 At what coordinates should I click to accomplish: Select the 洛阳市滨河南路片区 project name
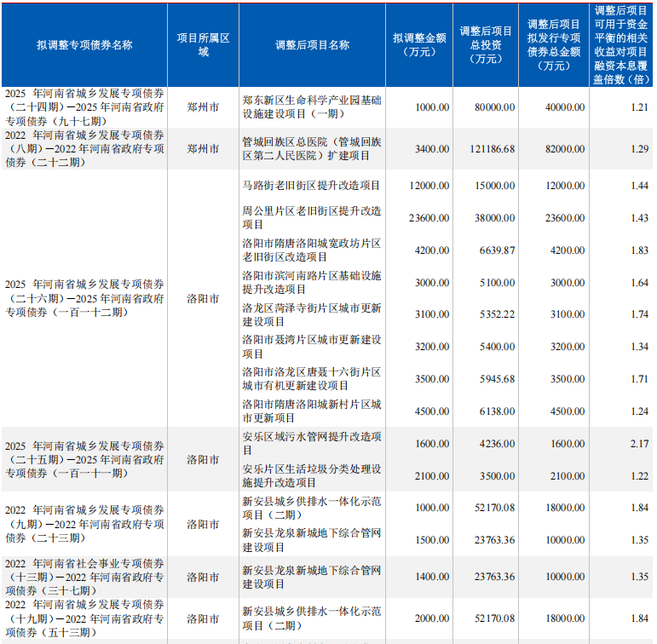click(312, 283)
